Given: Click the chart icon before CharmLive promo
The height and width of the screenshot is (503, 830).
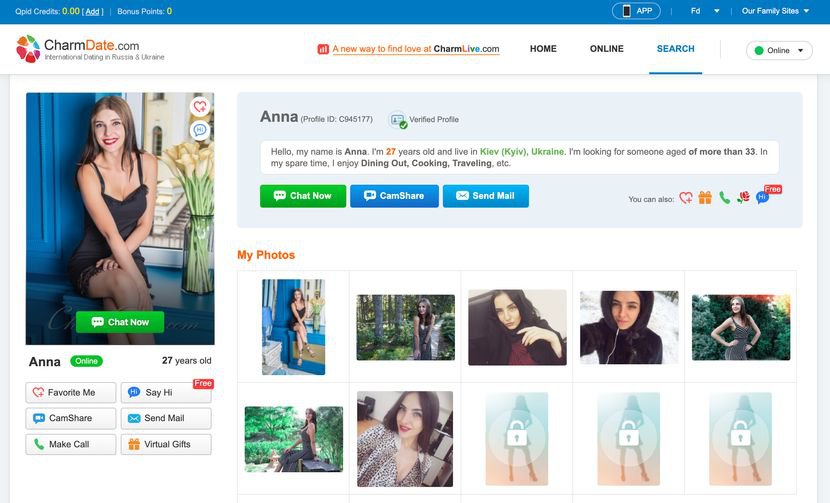Looking at the screenshot, I should coord(323,49).
